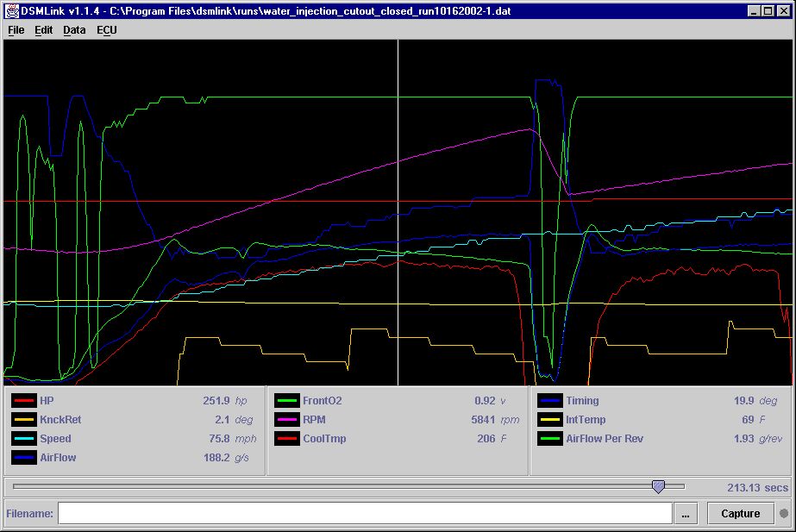Click the 213.13 secs time readout
This screenshot has width=796, height=532.
coord(757,488)
